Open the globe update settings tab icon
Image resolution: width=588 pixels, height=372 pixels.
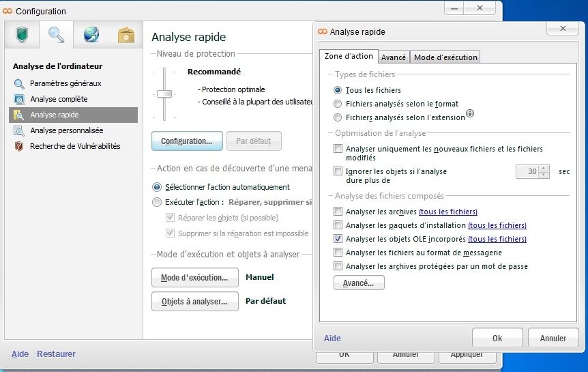coord(91,35)
